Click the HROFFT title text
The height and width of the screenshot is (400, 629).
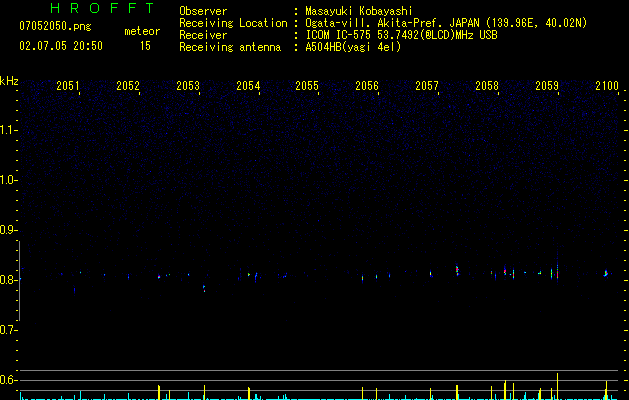102,8
